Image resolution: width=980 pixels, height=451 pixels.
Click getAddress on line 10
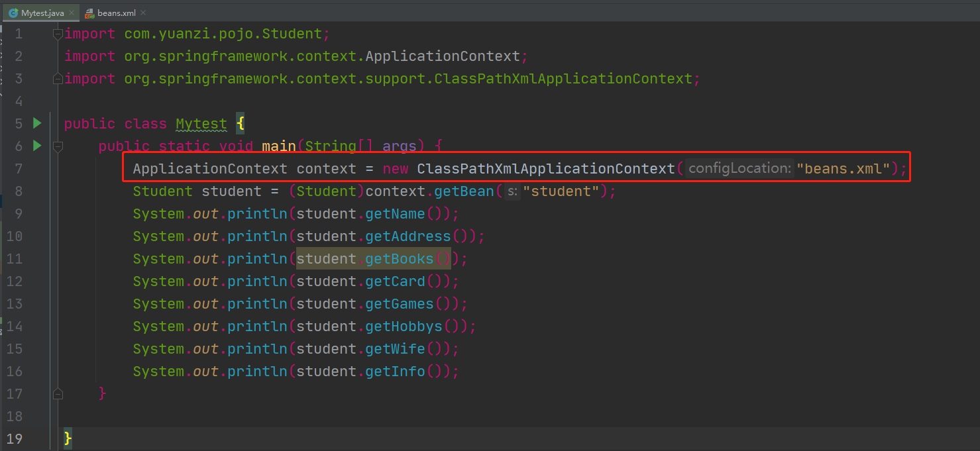pos(408,236)
